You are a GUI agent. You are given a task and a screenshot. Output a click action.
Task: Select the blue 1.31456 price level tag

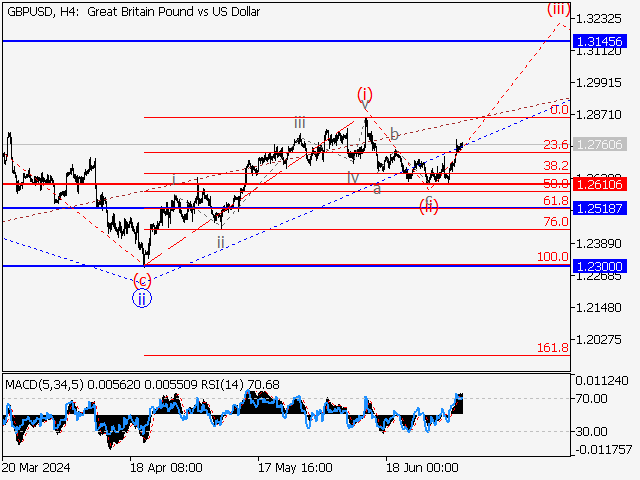click(600, 41)
